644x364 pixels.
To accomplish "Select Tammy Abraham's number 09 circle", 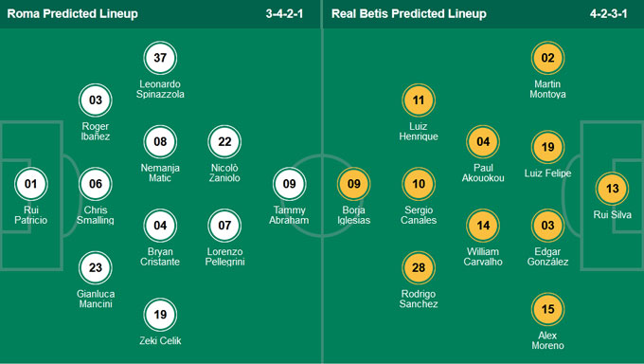I will (289, 184).
